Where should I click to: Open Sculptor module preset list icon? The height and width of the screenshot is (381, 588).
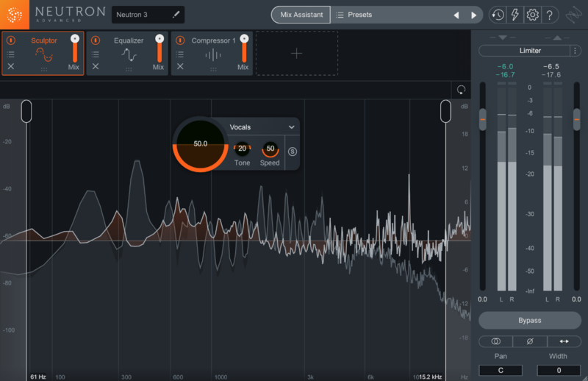[11, 54]
